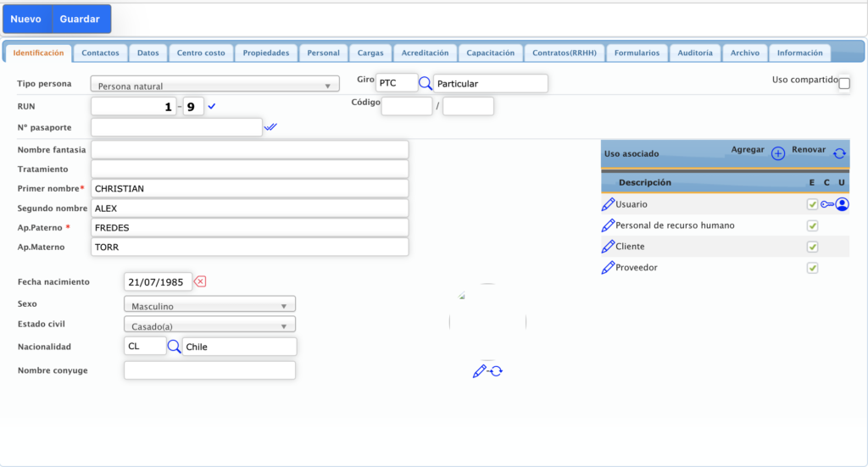
Task: Click the RUN verifier digit field
Action: [193, 106]
